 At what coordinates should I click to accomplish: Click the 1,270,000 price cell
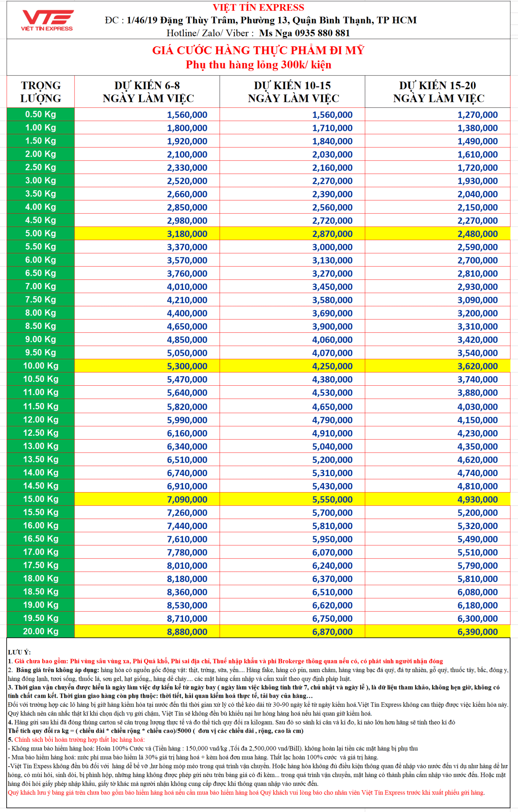pos(477,115)
